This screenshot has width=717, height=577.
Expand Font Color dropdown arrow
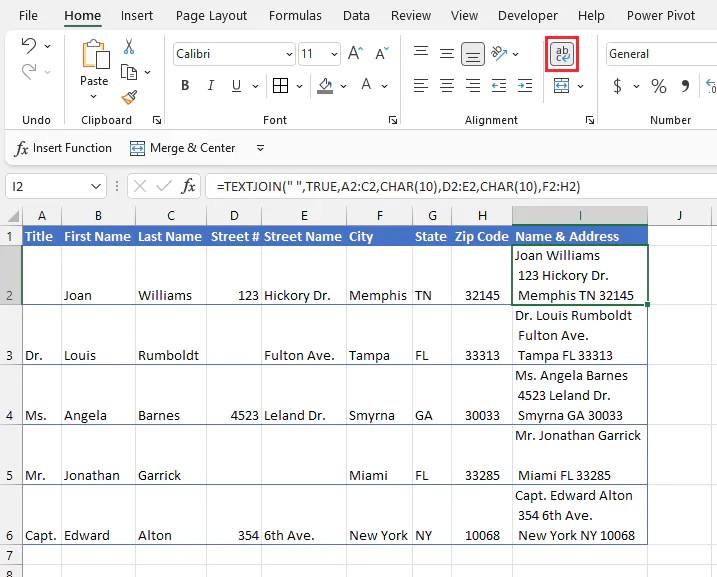(x=385, y=86)
